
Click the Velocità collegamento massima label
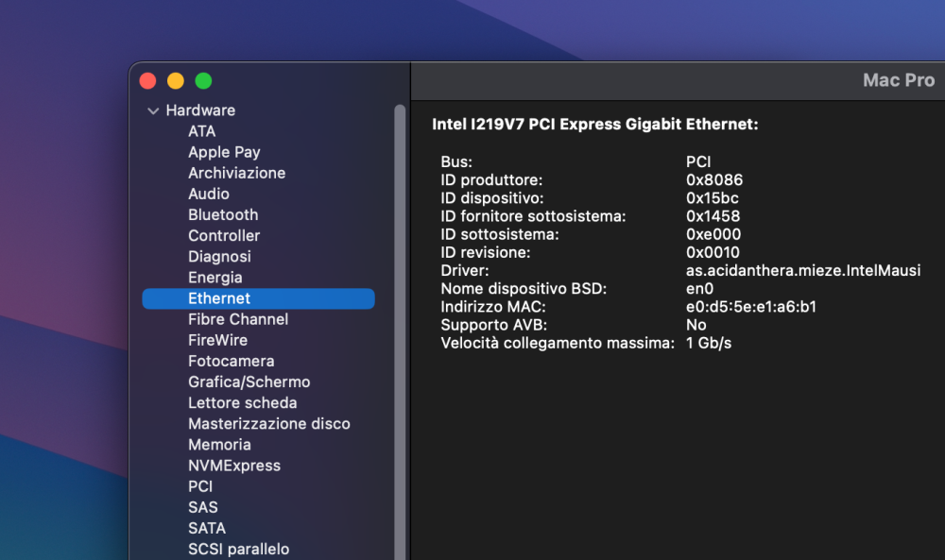[558, 343]
